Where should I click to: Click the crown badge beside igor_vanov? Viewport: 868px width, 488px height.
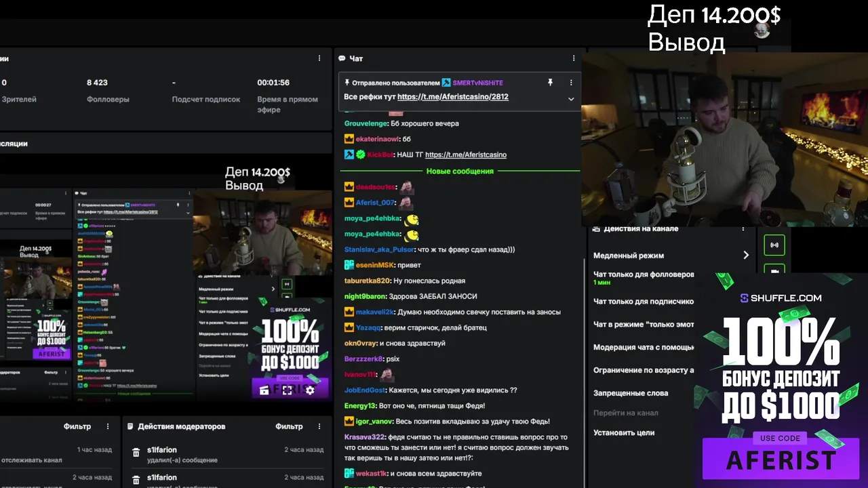349,422
